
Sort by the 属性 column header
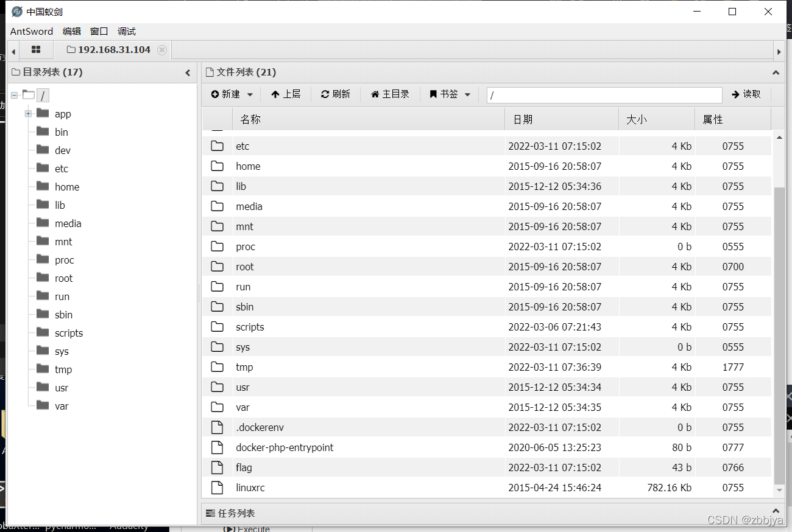tap(733, 119)
